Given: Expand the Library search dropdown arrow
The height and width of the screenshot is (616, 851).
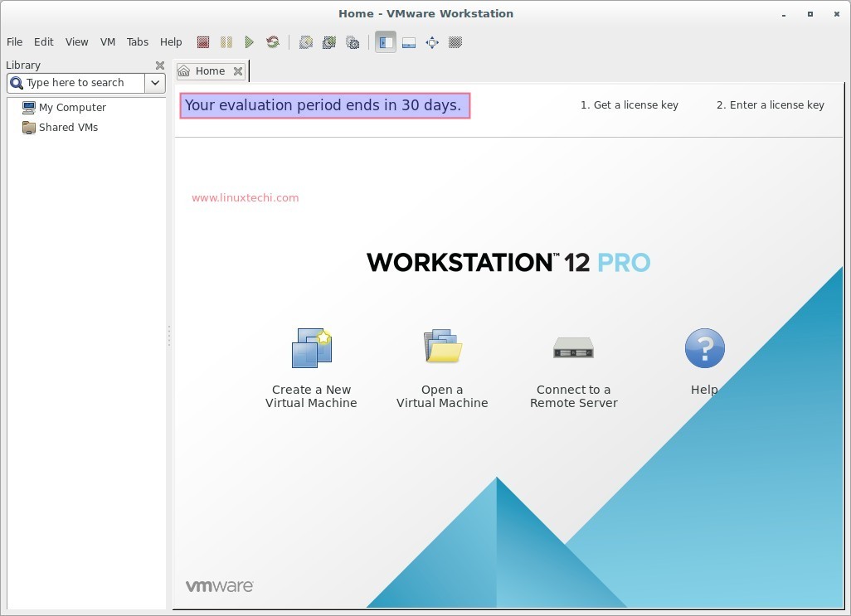Looking at the screenshot, I should tap(154, 83).
